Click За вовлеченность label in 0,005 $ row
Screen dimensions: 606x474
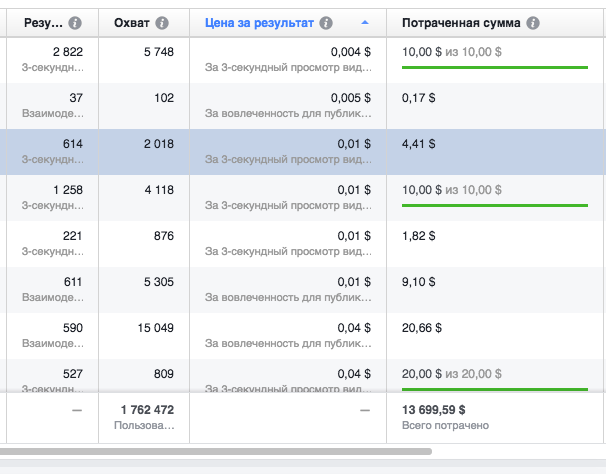pyautogui.click(x=288, y=114)
